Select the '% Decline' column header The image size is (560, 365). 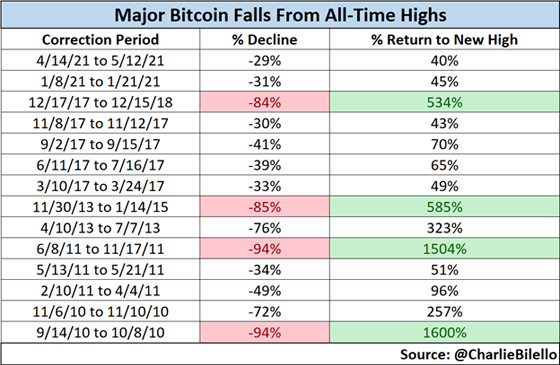click(x=265, y=39)
